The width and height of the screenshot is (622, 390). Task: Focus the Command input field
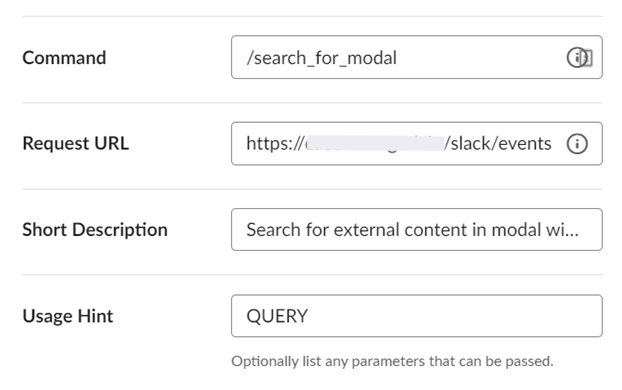click(x=417, y=58)
